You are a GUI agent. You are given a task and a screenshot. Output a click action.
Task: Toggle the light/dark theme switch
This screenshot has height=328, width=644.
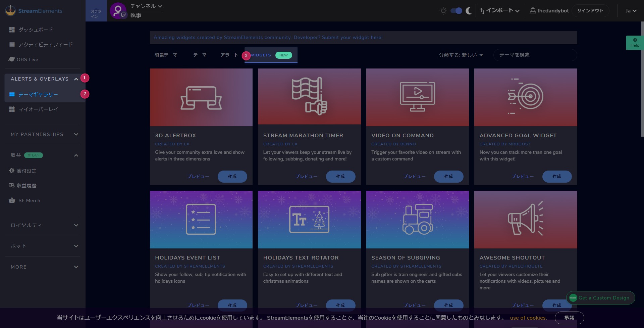[456, 11]
